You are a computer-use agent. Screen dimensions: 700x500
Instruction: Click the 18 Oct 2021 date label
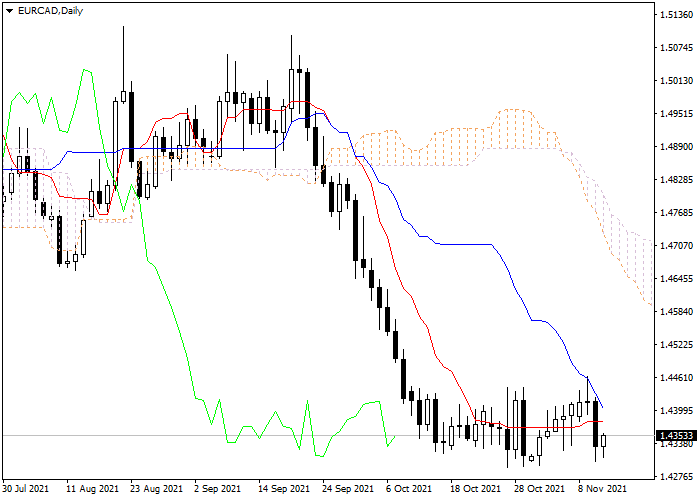[475, 489]
